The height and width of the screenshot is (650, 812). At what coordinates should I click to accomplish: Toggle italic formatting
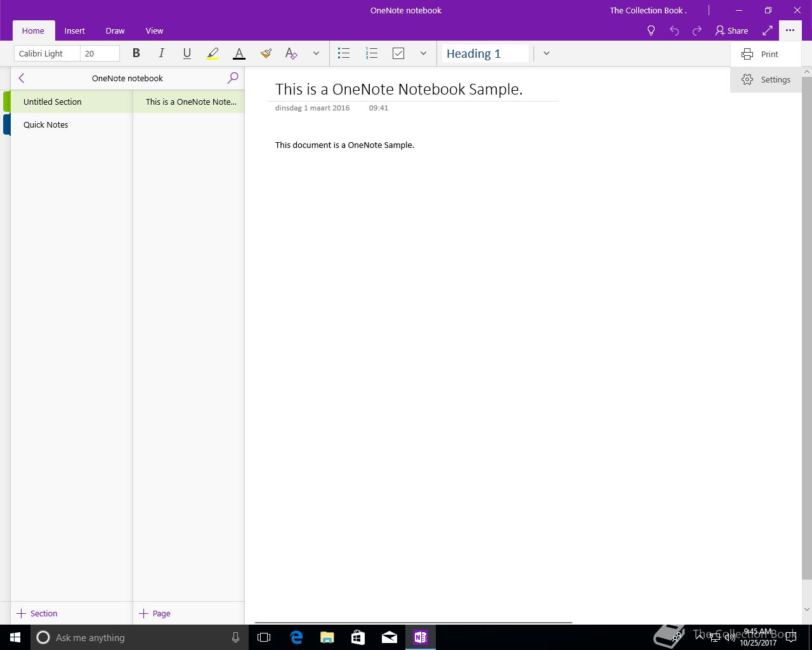161,53
